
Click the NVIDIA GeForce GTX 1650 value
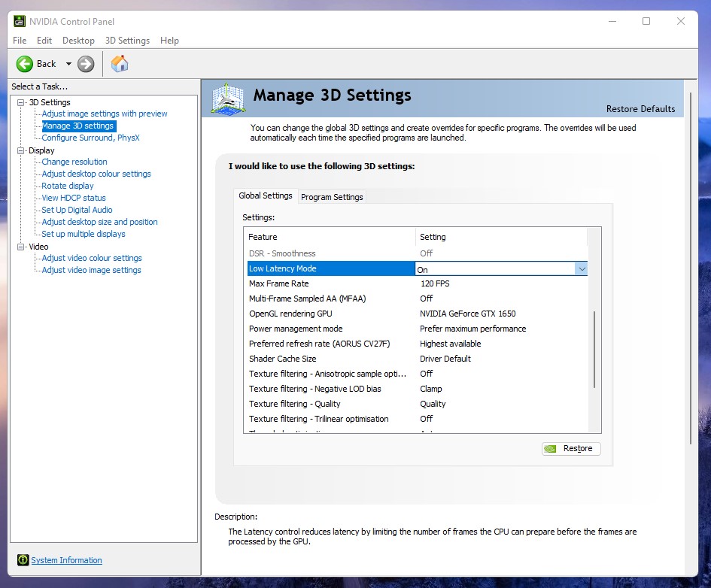[467, 314]
